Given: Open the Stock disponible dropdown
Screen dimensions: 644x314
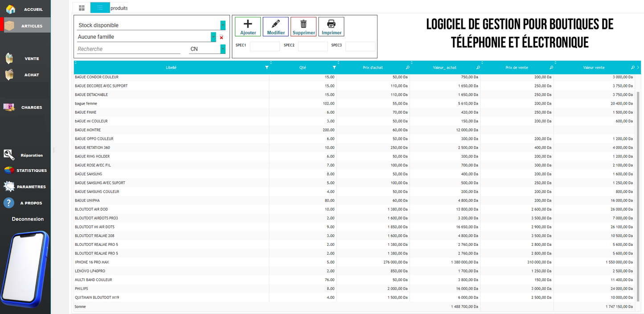Looking at the screenshot, I should [223, 24].
